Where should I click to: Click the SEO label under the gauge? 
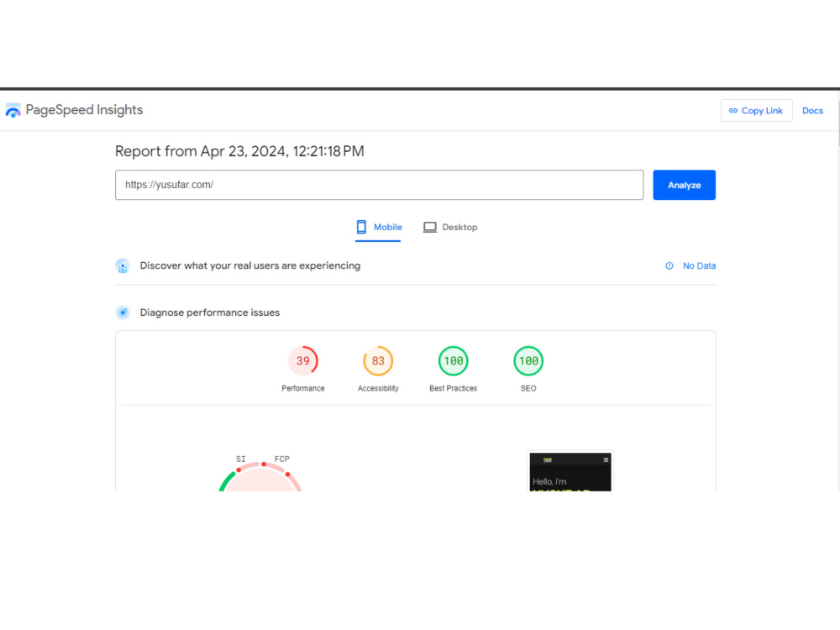[528, 388]
